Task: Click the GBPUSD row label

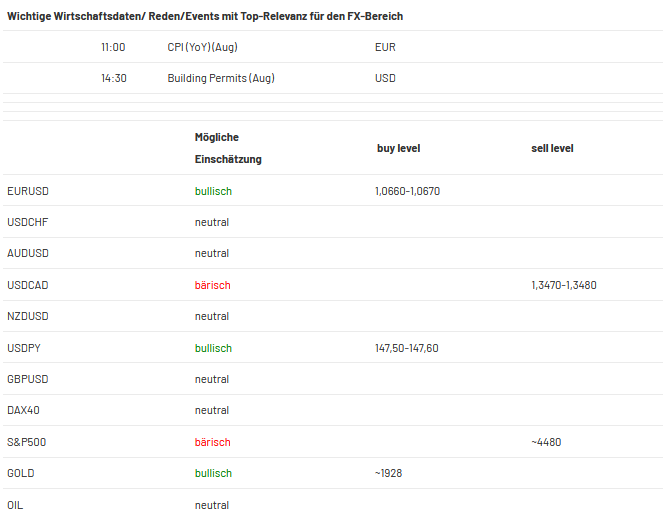Action: [28, 379]
